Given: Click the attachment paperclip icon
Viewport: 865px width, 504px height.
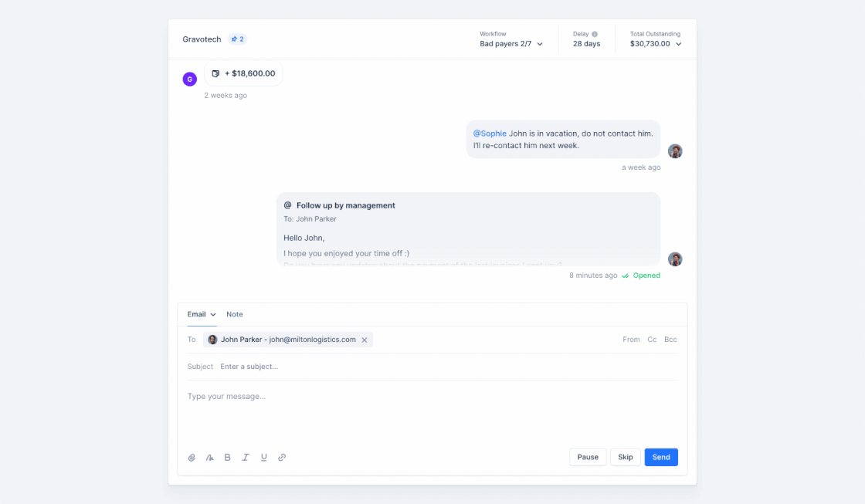Looking at the screenshot, I should [192, 457].
